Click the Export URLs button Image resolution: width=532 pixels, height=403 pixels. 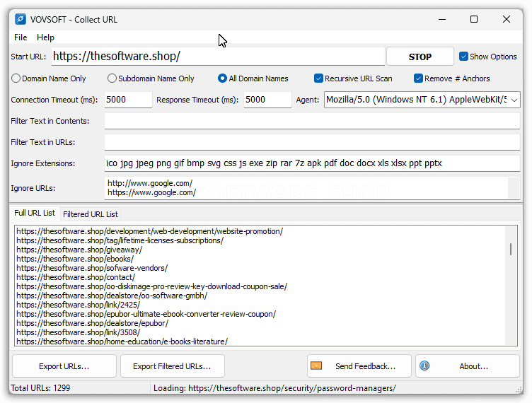(x=64, y=366)
